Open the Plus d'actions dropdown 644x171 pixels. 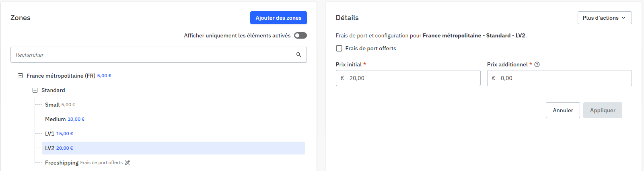[605, 18]
